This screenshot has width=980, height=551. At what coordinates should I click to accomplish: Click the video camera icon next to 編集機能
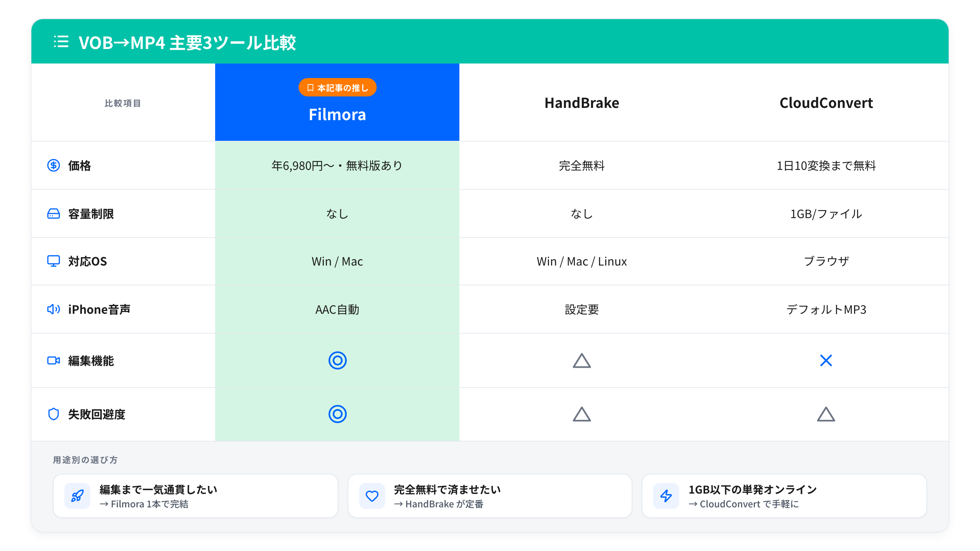[54, 360]
